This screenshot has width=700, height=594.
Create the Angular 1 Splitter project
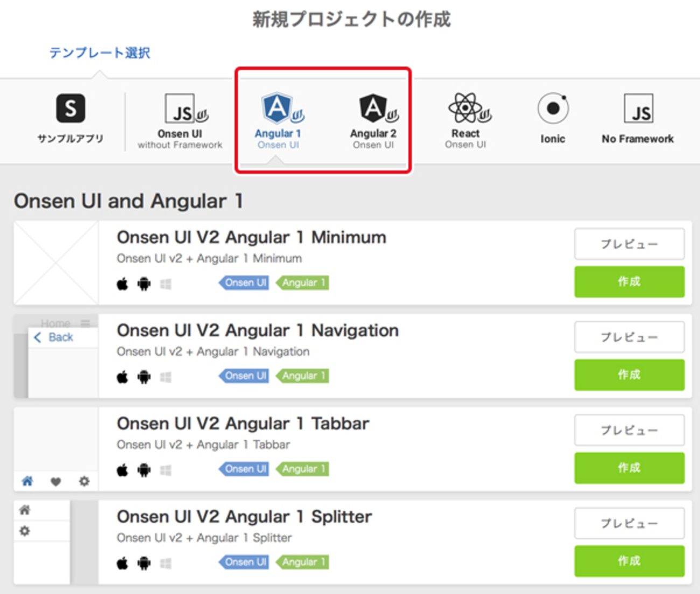point(629,561)
